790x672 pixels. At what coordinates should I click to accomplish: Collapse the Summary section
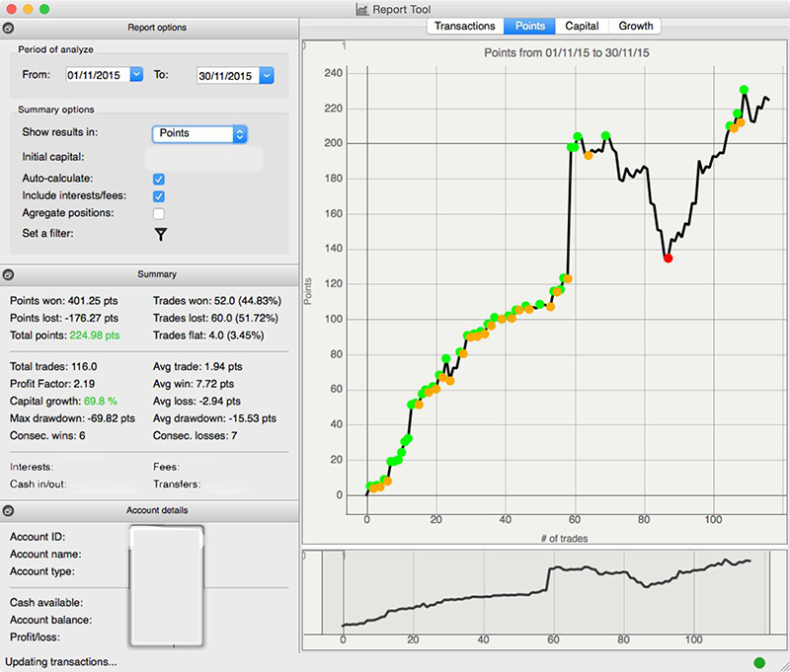[x=8, y=273]
